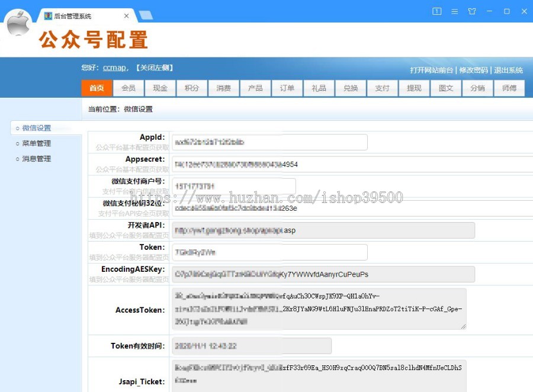The height and width of the screenshot is (392, 533).
Task: Click the 微信支付秘钥32位 input field
Action: pyautogui.click(x=352, y=208)
